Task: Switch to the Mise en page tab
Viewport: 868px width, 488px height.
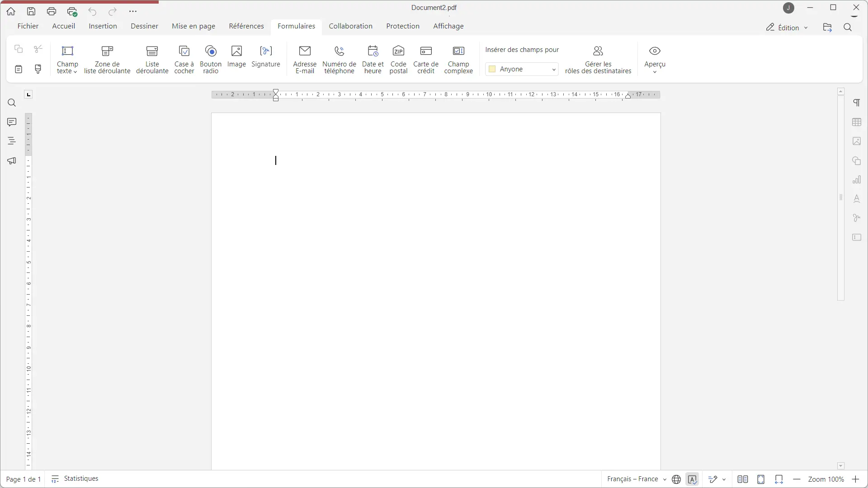Action: pyautogui.click(x=193, y=26)
